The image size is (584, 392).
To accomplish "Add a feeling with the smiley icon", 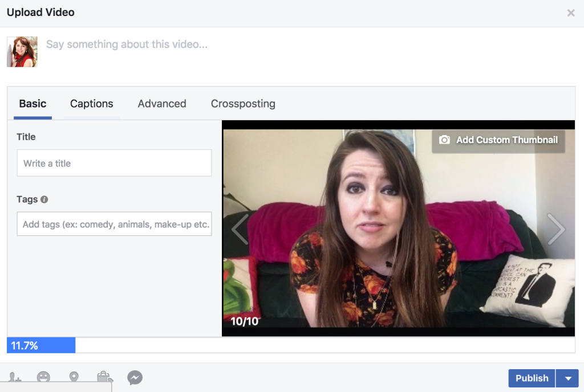I will [x=44, y=378].
